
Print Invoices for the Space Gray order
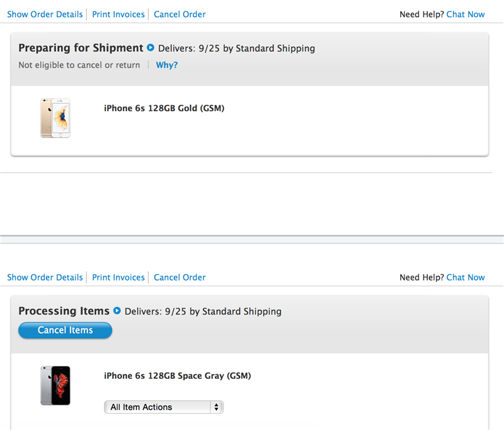pos(118,277)
